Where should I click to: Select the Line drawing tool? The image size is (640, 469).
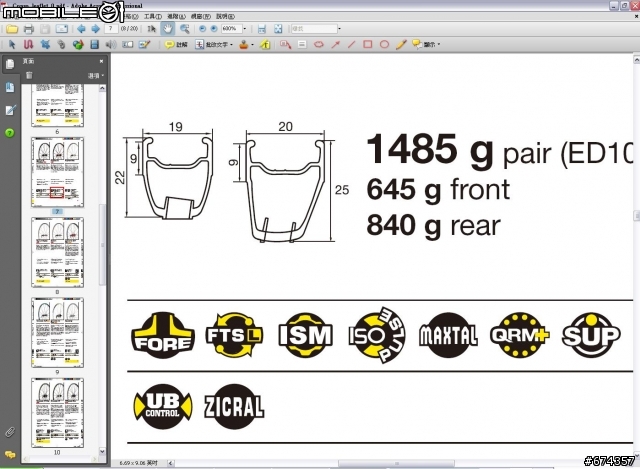(351, 44)
